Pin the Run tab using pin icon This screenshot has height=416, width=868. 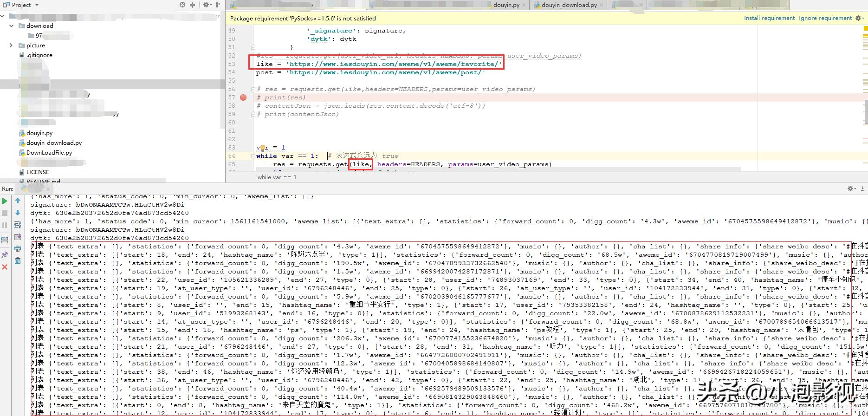click(5, 255)
